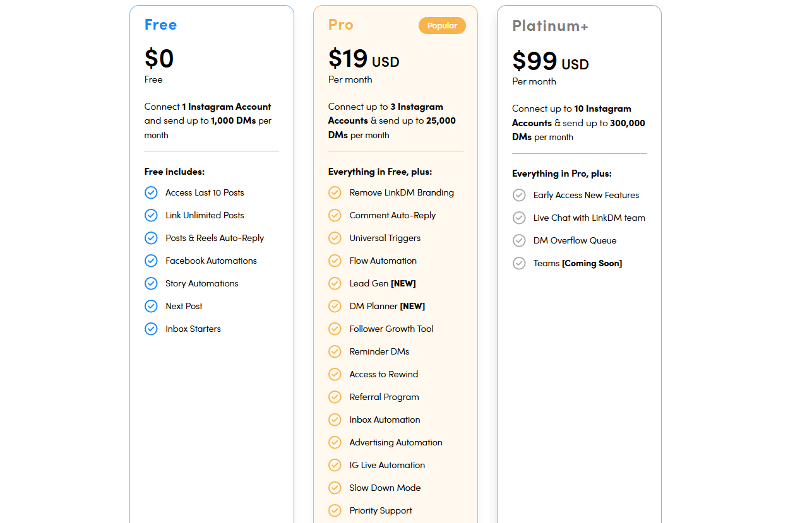
Task: Select the Free plan tab
Action: (161, 25)
